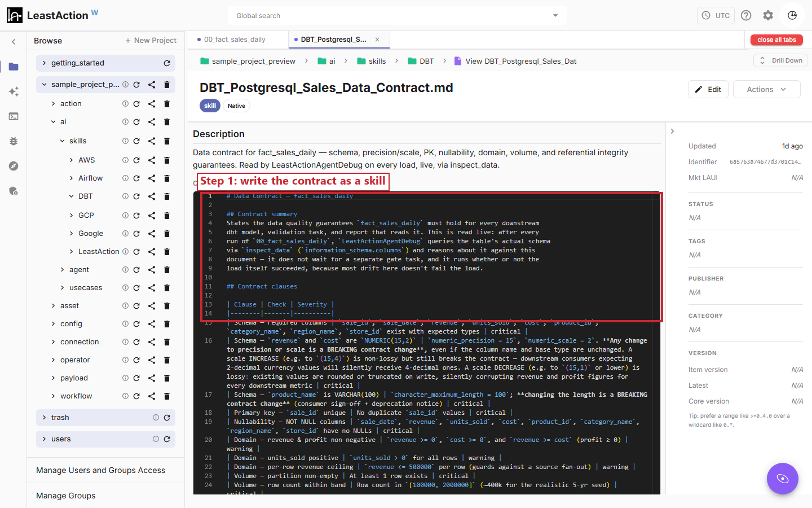Expand the getting_started project
Screen dimensions: 812x508
[x=44, y=63]
